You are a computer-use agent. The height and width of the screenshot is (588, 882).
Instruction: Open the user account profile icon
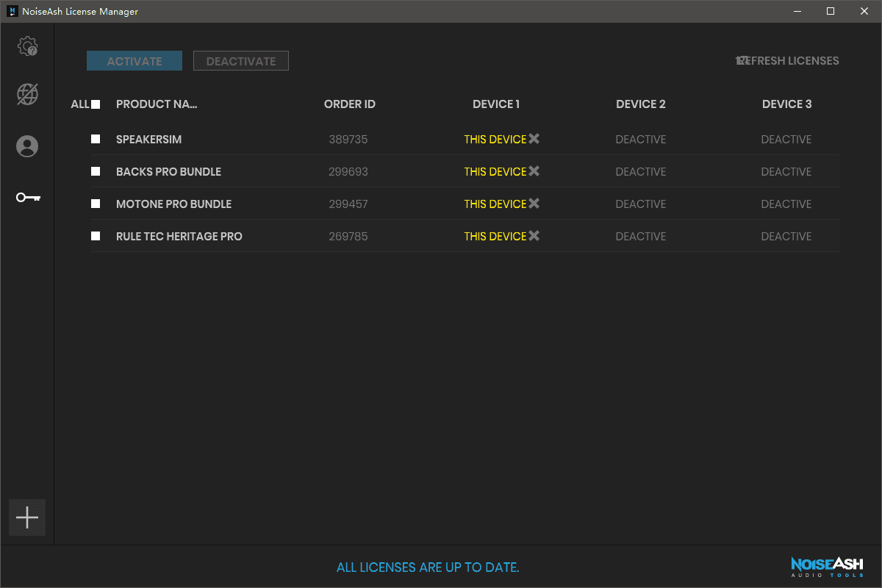tap(27, 146)
